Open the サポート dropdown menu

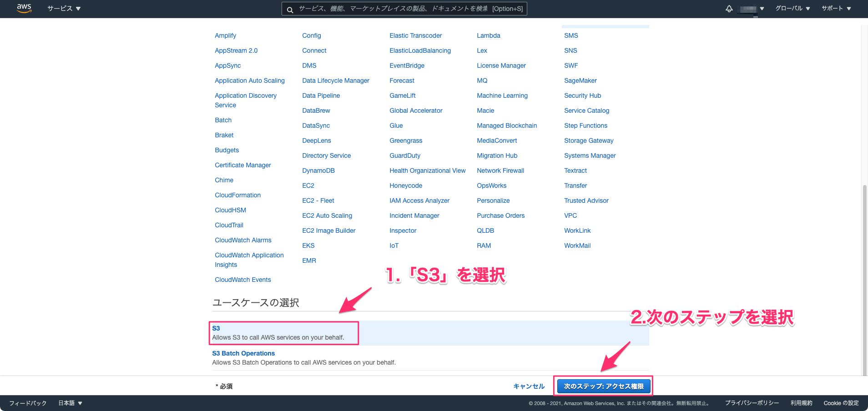[x=836, y=9]
